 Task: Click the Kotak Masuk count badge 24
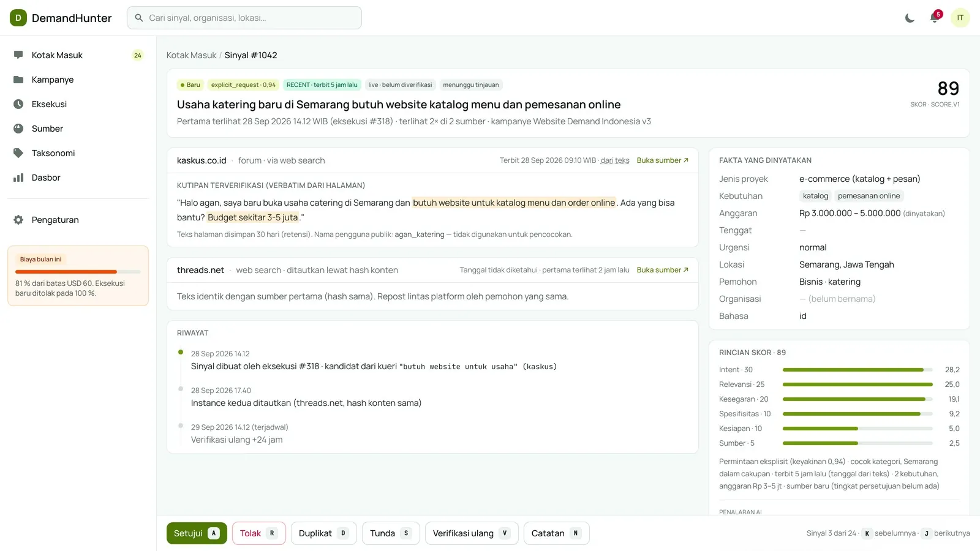click(x=138, y=55)
